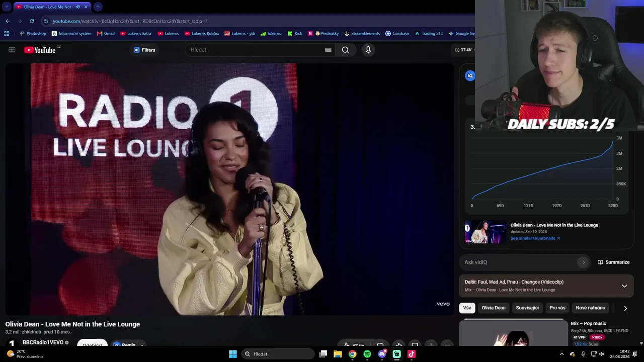
Task: Open the apps grid in bookmarks bar
Action: coord(7,34)
